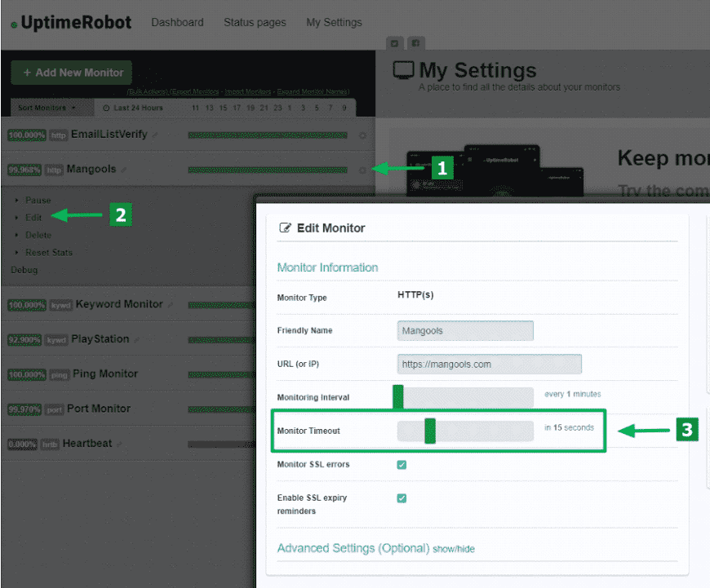Viewport: 710px width, 588px height.
Task: Open the Twitter social icon
Action: [394, 42]
